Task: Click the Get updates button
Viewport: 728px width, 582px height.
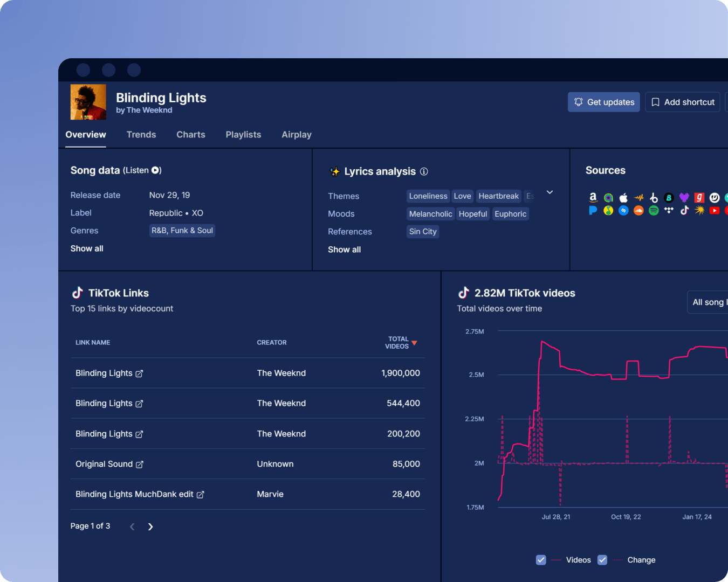Action: point(604,102)
